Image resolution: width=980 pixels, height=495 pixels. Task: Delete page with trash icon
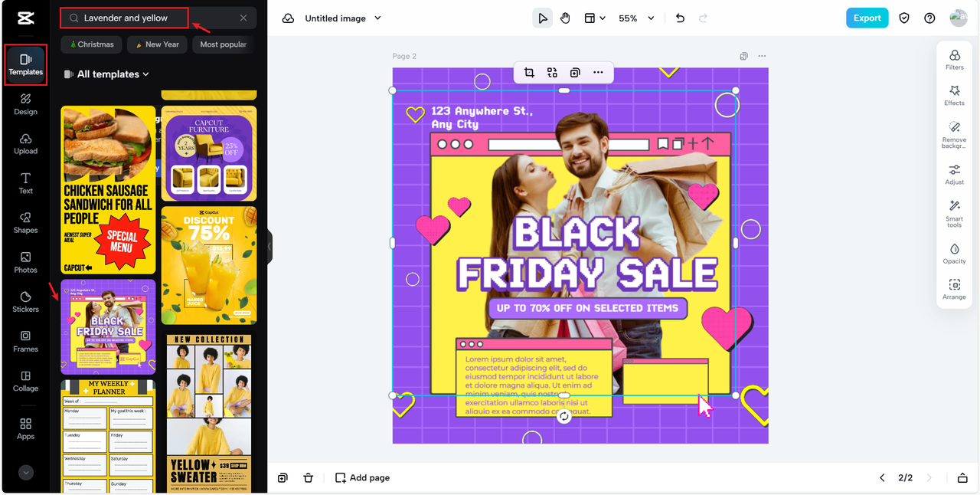(x=308, y=477)
